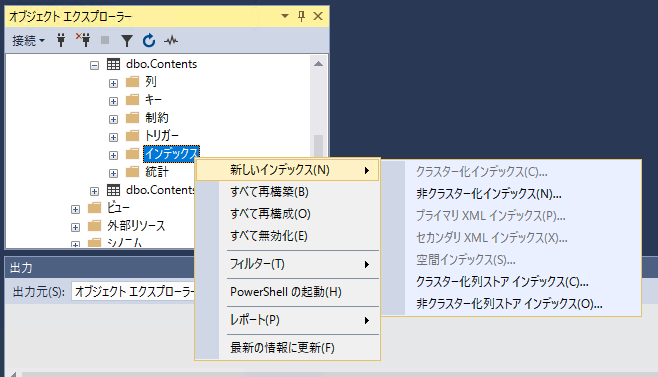Expand the キー folder
Viewport: 658px width, 377px height.
point(113,101)
